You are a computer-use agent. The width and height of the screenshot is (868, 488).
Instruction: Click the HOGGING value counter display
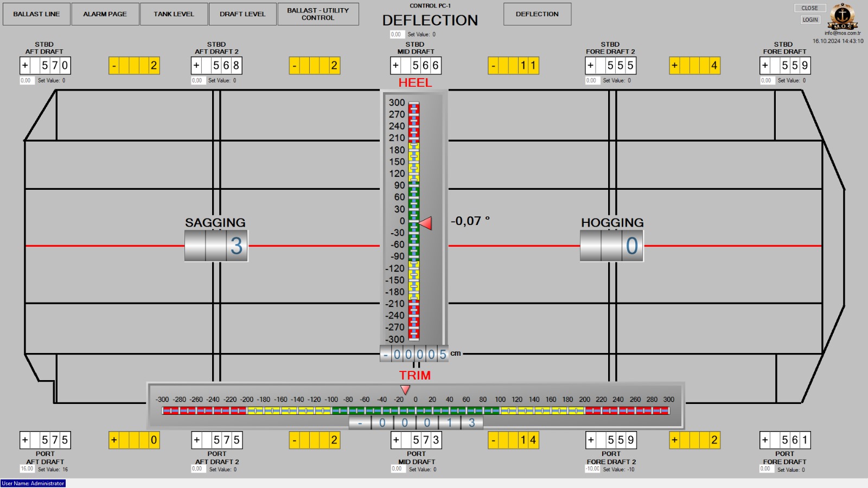pyautogui.click(x=611, y=246)
